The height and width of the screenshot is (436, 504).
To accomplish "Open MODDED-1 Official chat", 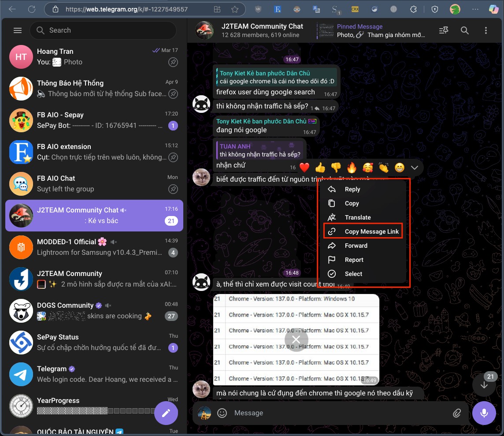I will (94, 247).
